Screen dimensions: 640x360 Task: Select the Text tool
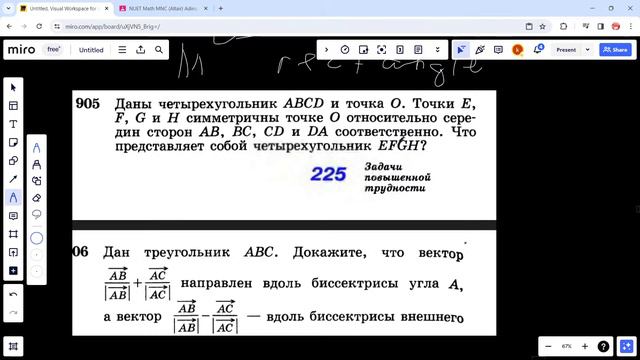pyautogui.click(x=13, y=124)
